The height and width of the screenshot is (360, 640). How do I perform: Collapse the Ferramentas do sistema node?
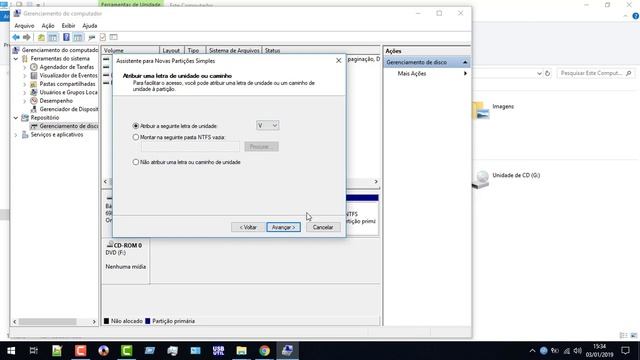pyautogui.click(x=16, y=59)
